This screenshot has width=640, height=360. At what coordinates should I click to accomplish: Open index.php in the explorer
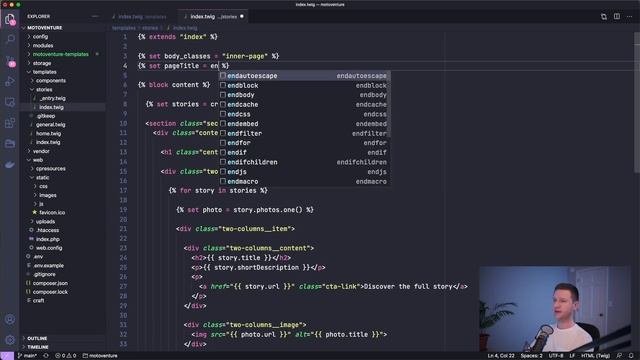click(48, 239)
